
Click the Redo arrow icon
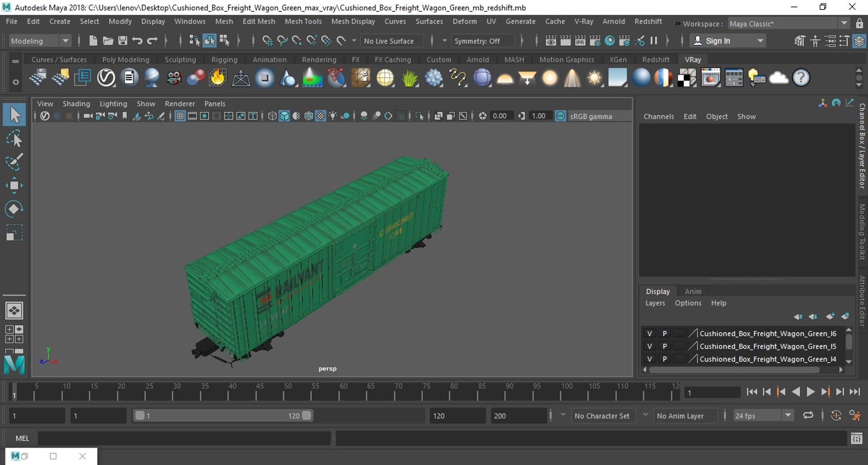152,41
